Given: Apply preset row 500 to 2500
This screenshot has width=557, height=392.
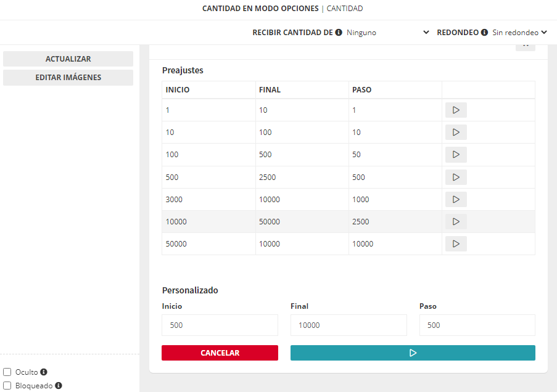Looking at the screenshot, I should point(456,178).
